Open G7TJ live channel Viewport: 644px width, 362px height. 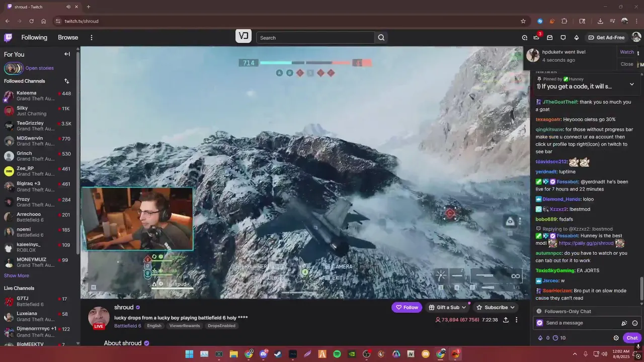point(38,301)
